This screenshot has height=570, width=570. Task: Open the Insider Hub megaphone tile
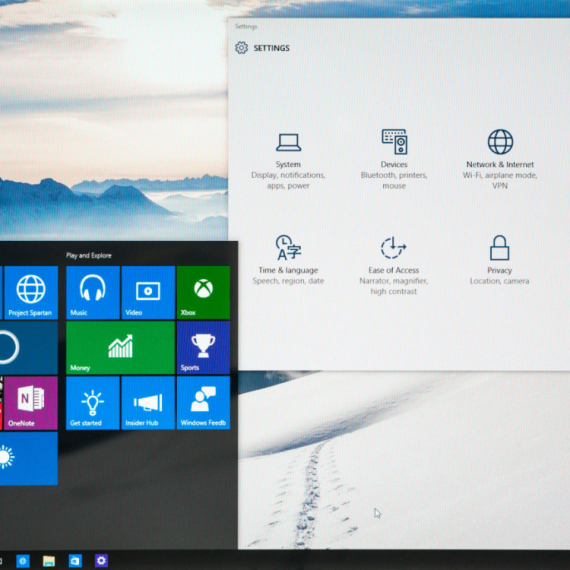click(x=148, y=403)
